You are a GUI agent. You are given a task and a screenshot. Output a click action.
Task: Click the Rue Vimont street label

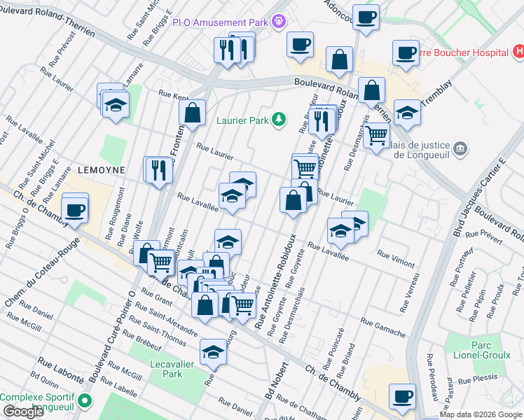[x=396, y=259]
